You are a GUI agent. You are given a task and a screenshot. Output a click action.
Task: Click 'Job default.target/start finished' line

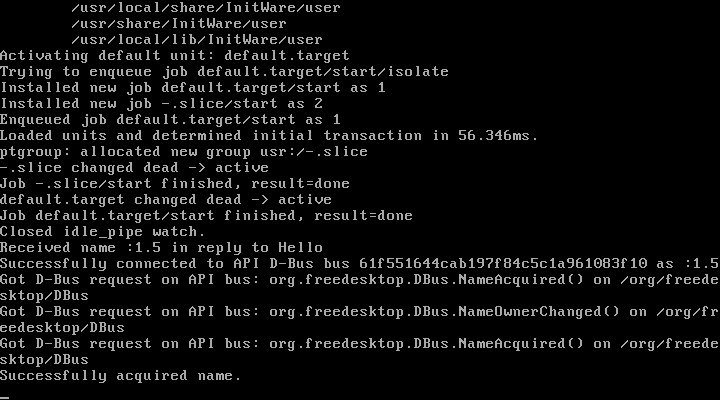coord(206,215)
